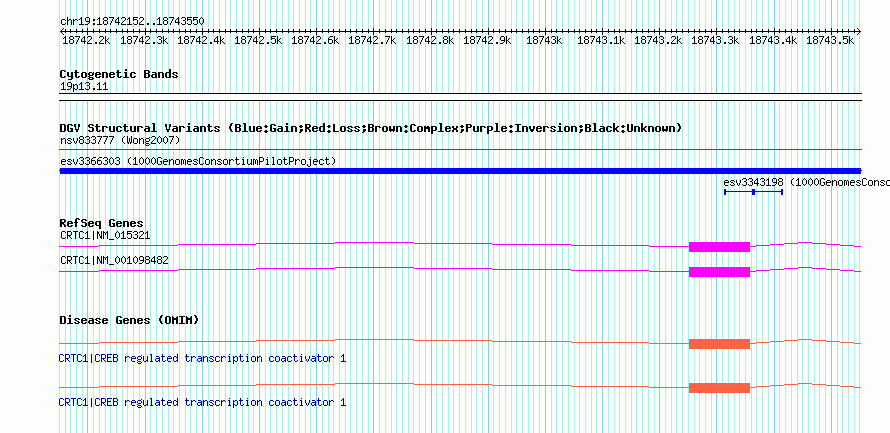Click the 18743.5k ruler tick label

[x=830, y=40]
